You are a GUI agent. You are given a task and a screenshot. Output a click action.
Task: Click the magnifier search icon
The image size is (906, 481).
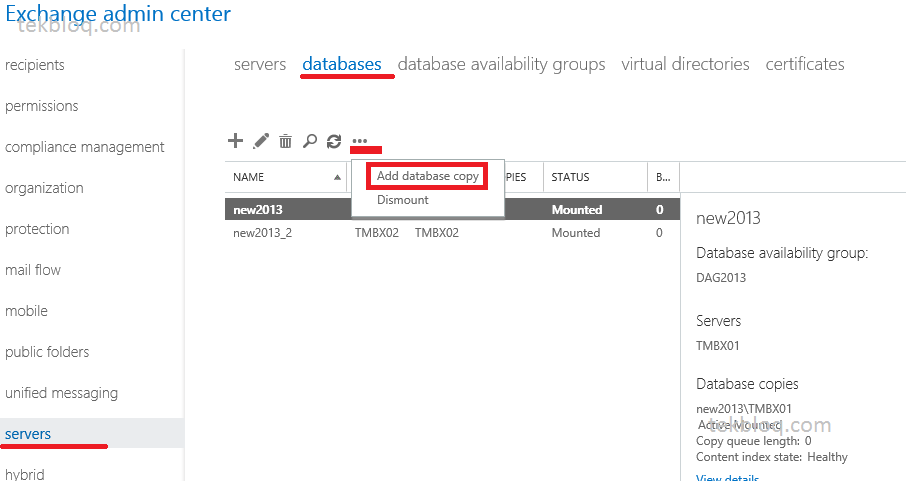click(310, 140)
